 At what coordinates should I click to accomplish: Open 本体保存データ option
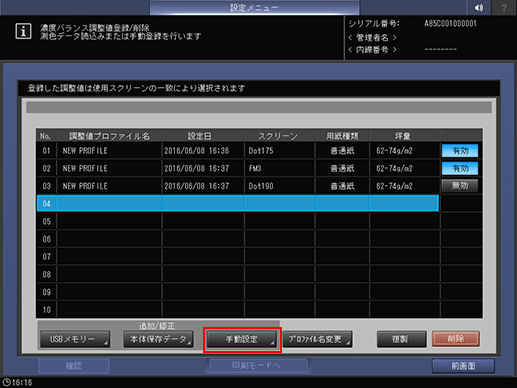(158, 339)
